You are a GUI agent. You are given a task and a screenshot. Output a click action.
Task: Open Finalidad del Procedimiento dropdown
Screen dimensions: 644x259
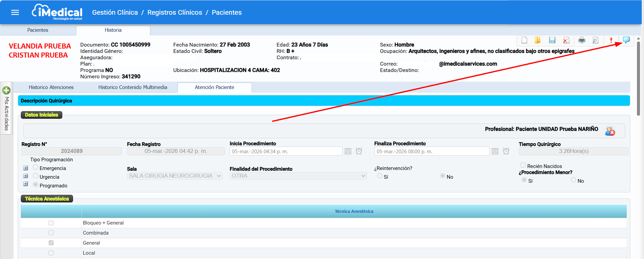pyautogui.click(x=298, y=176)
